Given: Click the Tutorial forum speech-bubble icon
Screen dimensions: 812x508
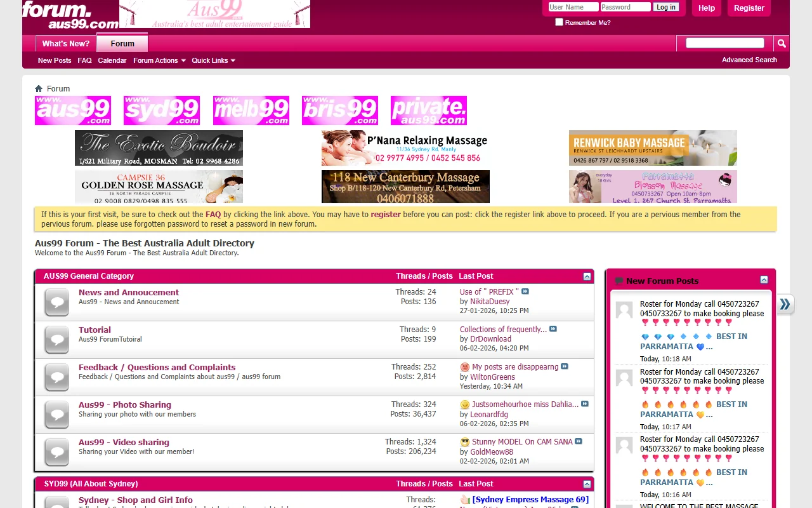Looking at the screenshot, I should 56,340.
